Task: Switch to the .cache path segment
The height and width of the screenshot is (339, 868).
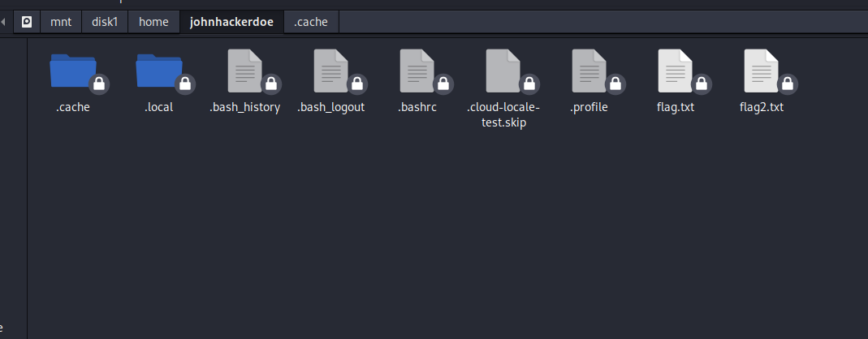Action: (311, 22)
